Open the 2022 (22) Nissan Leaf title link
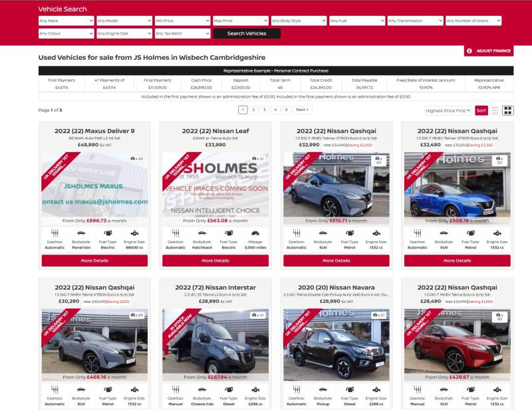The image size is (532, 410). coord(215,131)
